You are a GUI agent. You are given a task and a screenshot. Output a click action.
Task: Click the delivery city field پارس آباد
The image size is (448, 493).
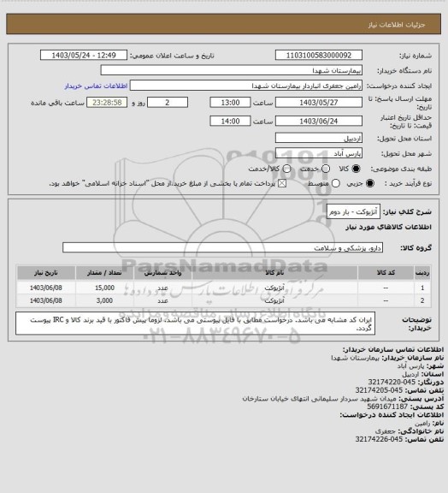pos(319,153)
